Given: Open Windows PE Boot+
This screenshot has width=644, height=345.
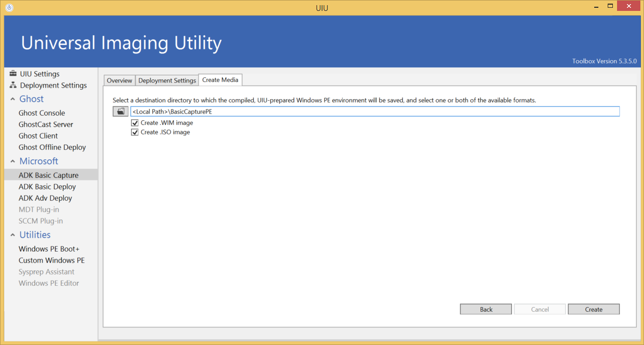Looking at the screenshot, I should click(49, 249).
